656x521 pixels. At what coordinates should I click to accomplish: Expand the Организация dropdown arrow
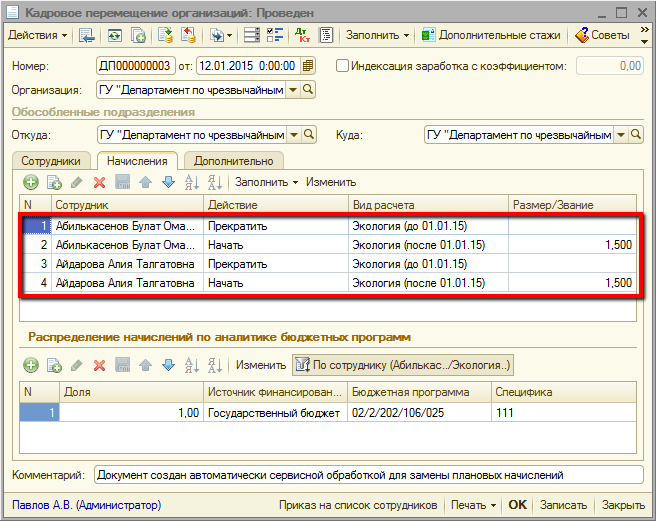point(292,90)
